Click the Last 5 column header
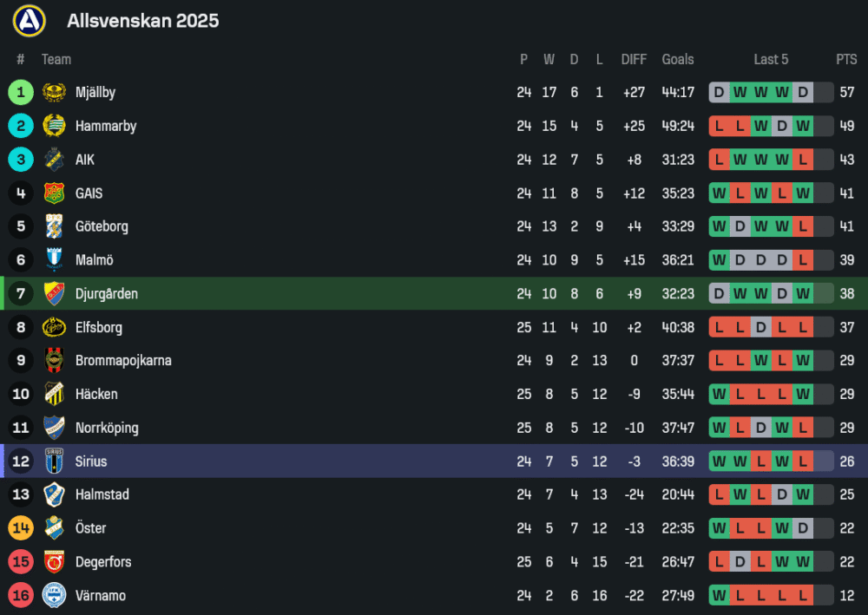The height and width of the screenshot is (615, 868). [x=771, y=59]
